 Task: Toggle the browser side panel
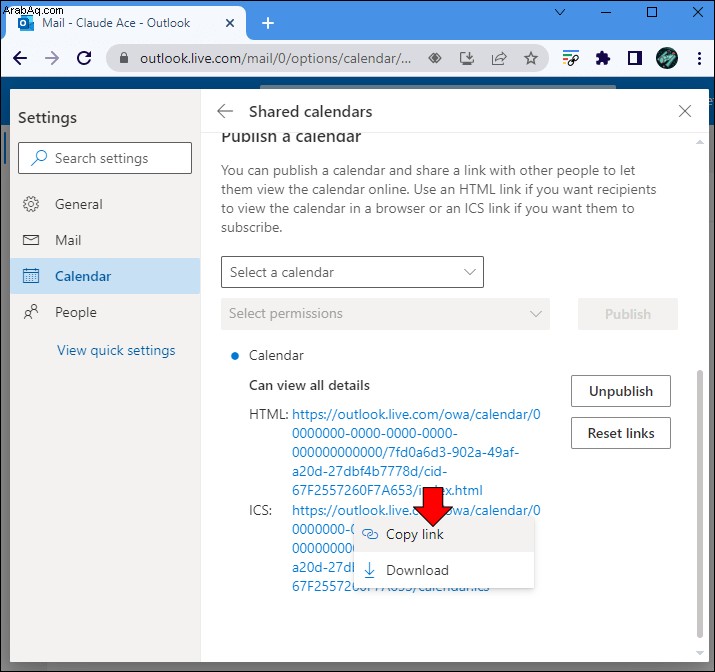[634, 58]
